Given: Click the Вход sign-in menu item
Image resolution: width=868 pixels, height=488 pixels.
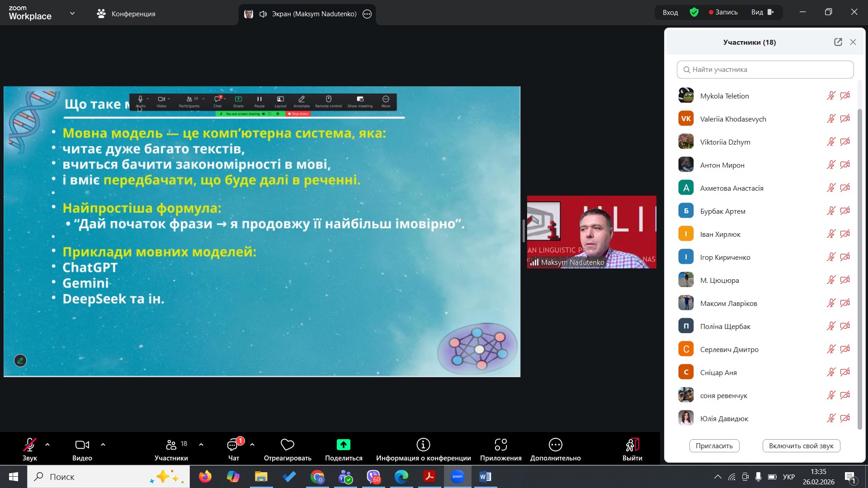Looking at the screenshot, I should click(x=670, y=12).
